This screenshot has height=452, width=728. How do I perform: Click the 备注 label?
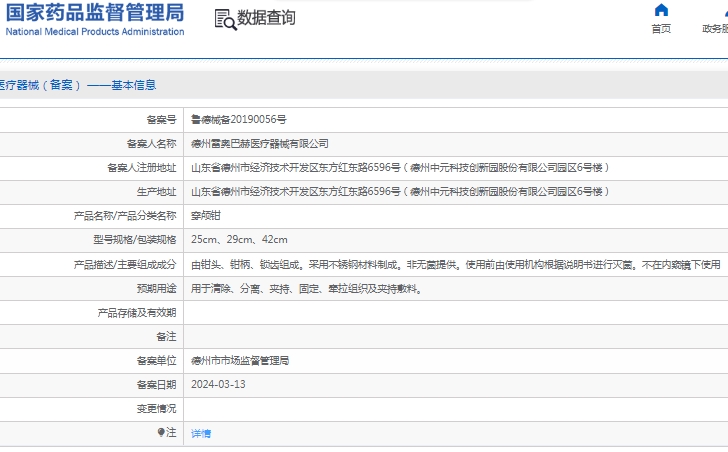tap(166, 336)
